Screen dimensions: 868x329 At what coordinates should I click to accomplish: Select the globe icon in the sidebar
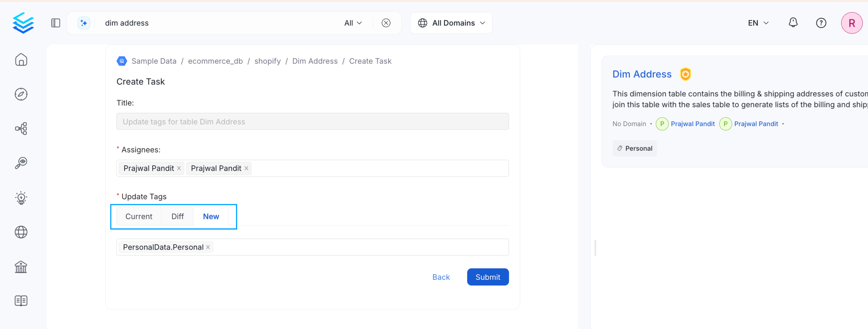tap(21, 232)
